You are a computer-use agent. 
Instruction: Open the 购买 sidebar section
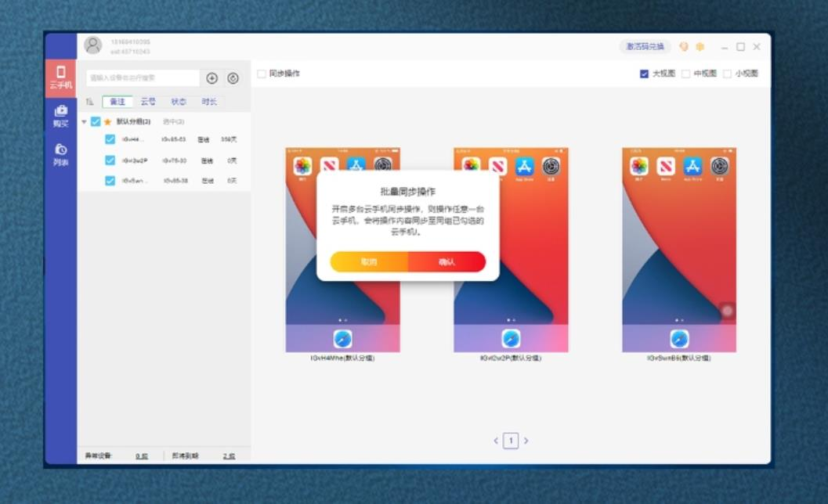(61, 116)
